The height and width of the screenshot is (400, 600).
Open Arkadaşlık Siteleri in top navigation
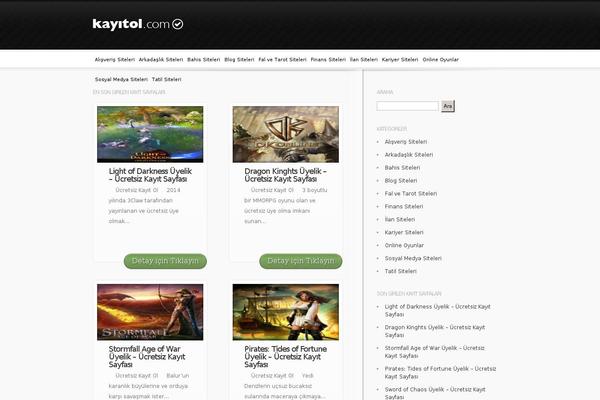[x=161, y=60]
